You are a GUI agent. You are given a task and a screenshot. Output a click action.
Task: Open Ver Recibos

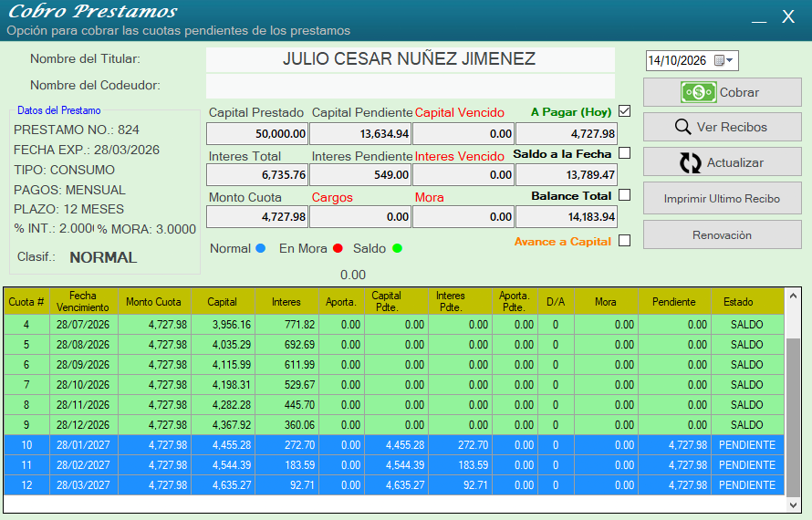pyautogui.click(x=723, y=127)
